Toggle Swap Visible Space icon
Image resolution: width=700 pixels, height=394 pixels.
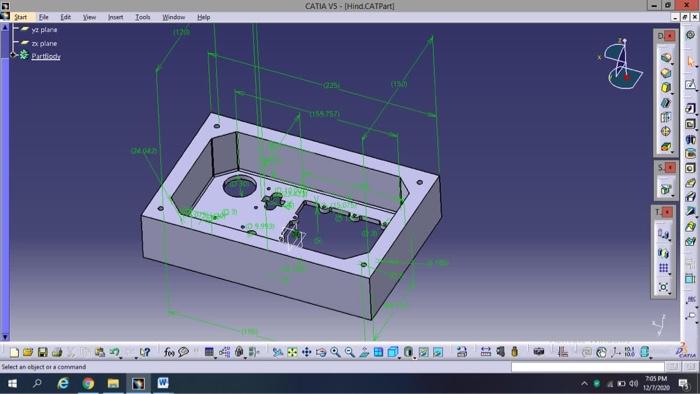(x=438, y=352)
